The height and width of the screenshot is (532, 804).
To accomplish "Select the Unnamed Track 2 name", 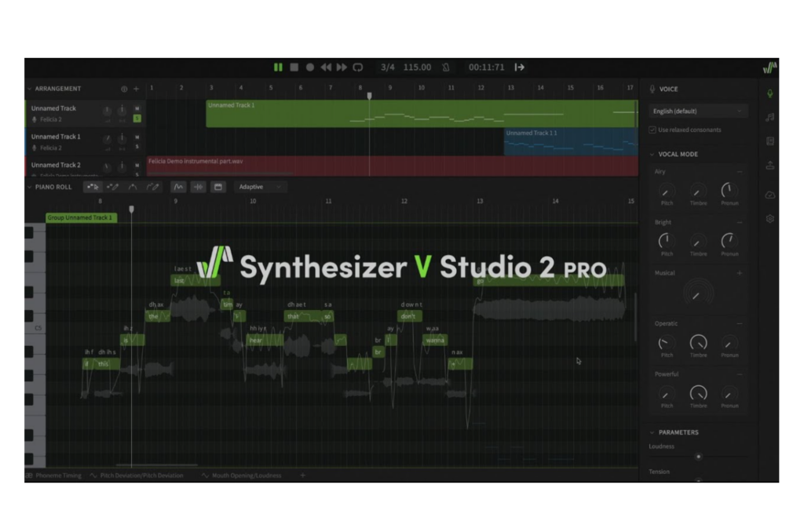I will pyautogui.click(x=56, y=165).
